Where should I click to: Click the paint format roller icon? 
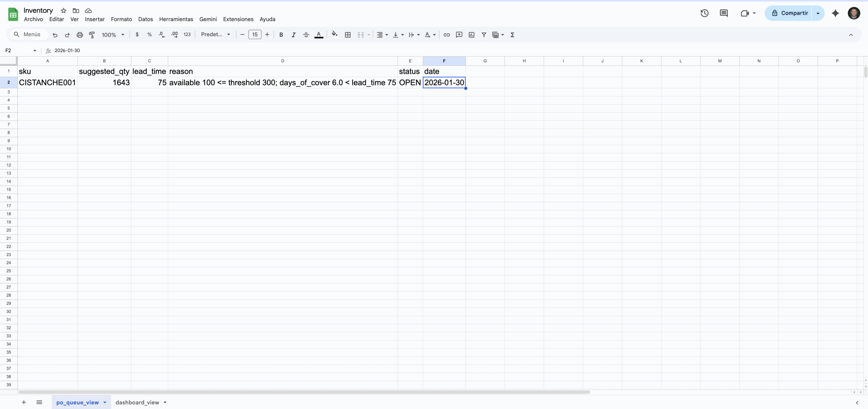[x=92, y=35]
